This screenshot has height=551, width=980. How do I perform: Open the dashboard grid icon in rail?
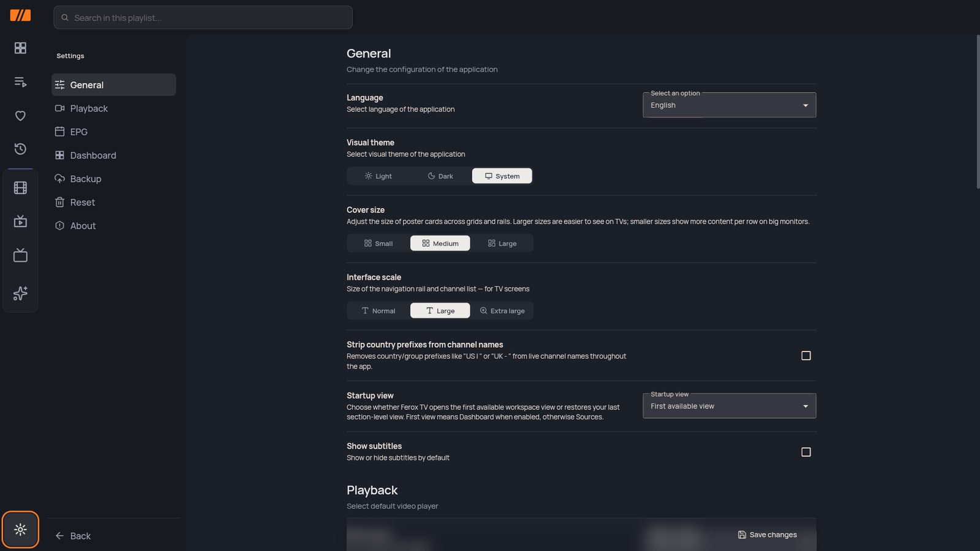tap(20, 48)
